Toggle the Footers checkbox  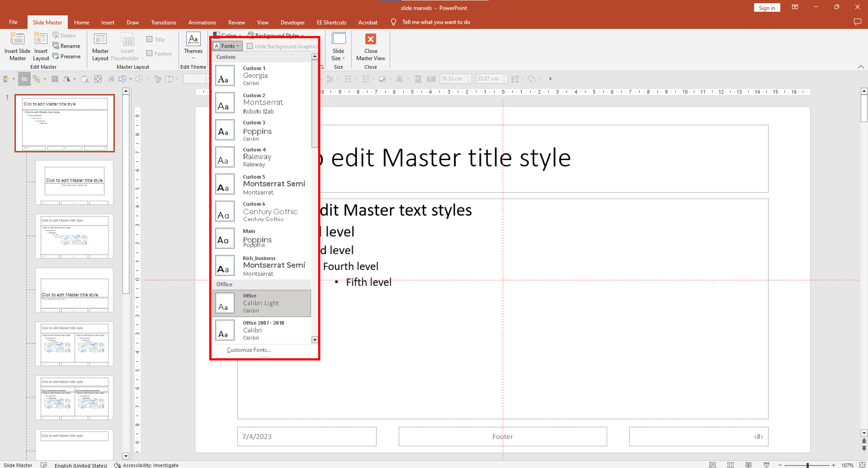tap(150, 53)
